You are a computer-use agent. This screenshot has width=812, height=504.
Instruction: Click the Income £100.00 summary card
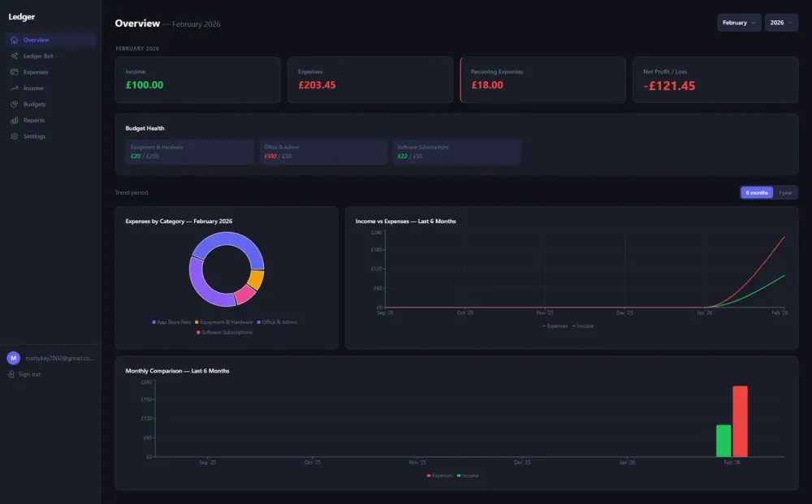click(x=198, y=80)
